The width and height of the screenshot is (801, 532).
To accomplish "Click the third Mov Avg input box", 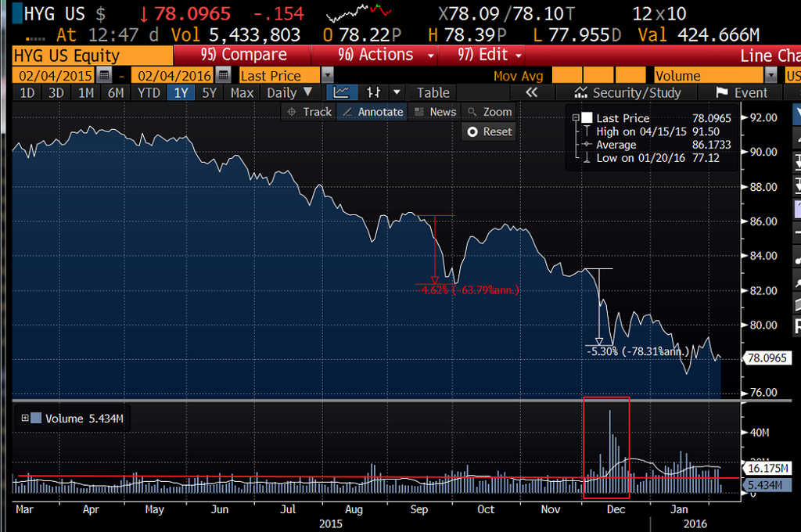I will pos(630,75).
